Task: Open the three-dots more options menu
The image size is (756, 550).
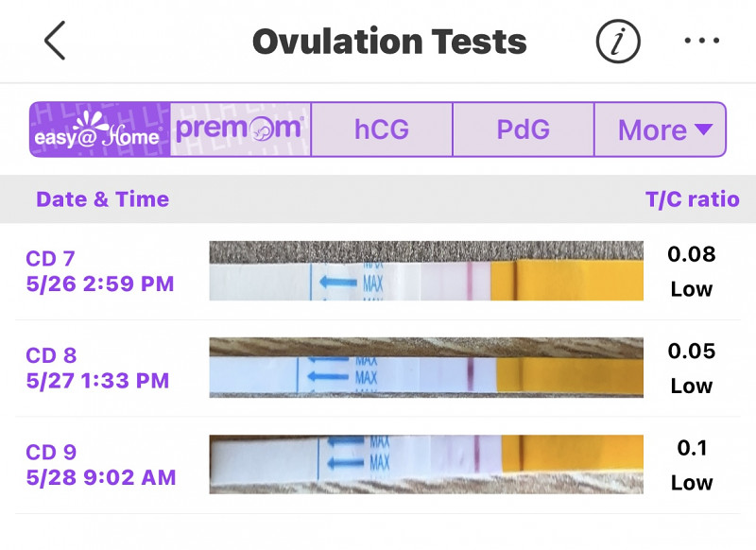Action: click(702, 41)
